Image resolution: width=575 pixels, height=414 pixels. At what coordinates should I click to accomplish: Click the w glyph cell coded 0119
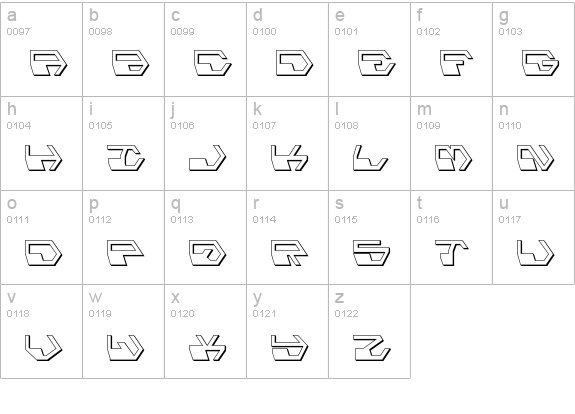[124, 331]
